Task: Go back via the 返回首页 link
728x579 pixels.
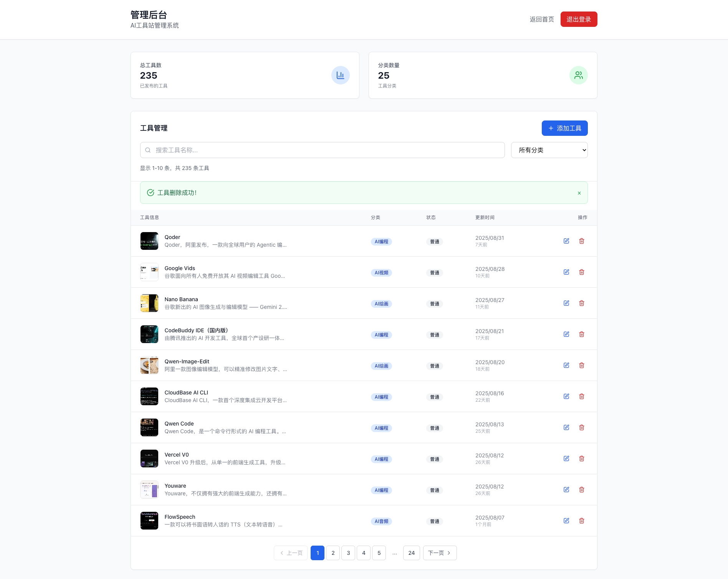Action: (542, 19)
